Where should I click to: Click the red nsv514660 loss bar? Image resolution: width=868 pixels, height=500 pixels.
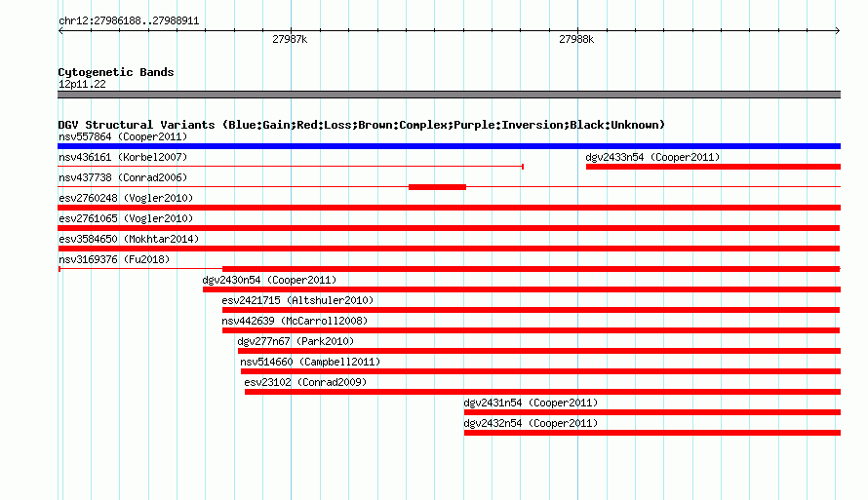tap(541, 371)
